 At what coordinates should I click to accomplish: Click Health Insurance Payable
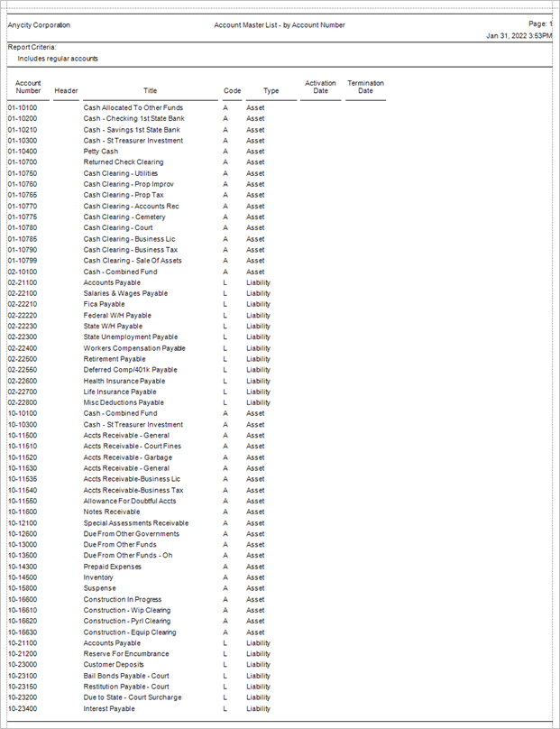[124, 381]
